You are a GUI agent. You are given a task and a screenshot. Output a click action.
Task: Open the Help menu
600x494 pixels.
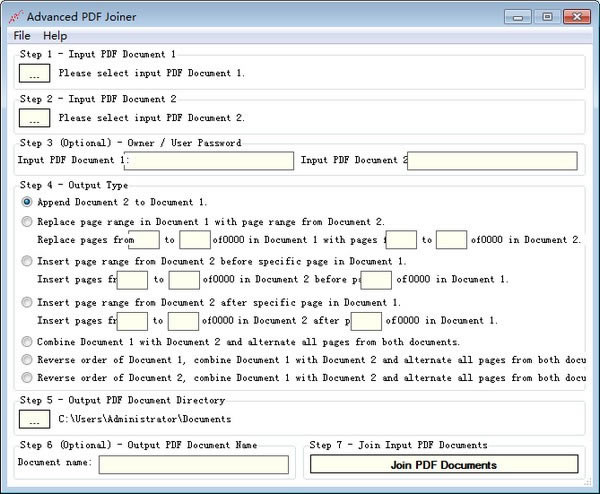pyautogui.click(x=55, y=36)
